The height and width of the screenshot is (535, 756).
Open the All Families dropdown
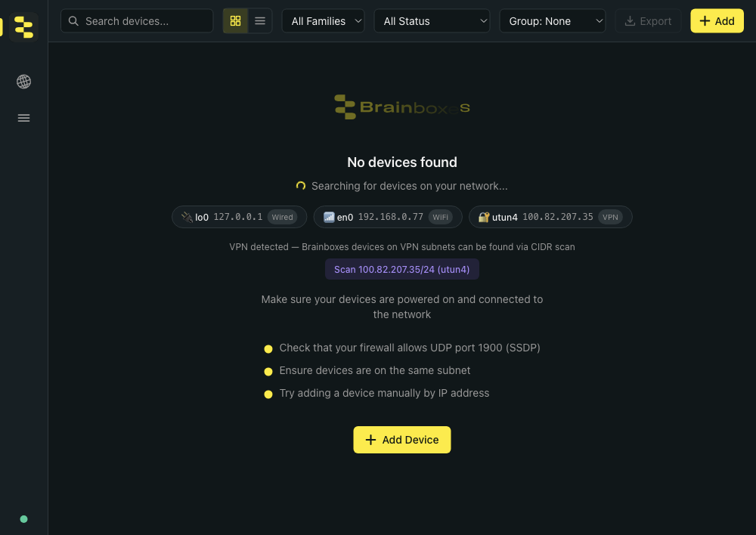coord(323,21)
